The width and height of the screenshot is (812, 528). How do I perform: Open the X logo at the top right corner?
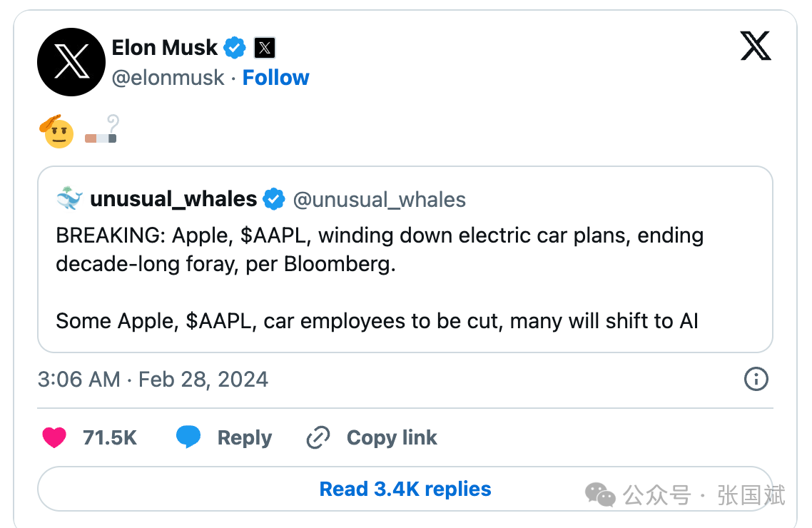pos(756,46)
